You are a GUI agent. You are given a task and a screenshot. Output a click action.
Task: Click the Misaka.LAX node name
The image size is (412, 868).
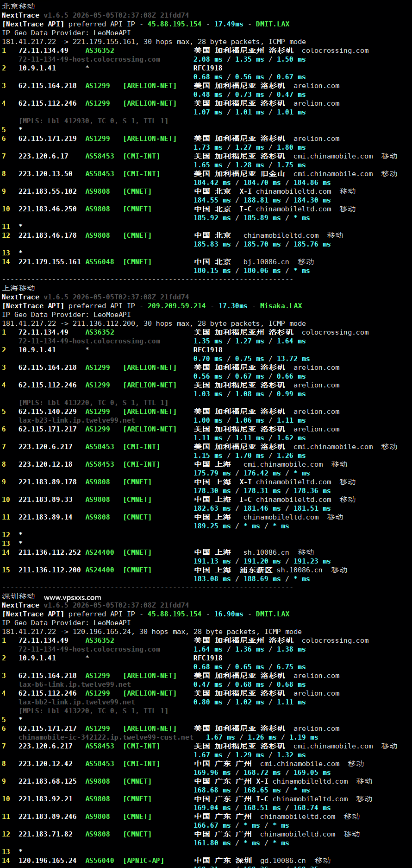tap(281, 306)
